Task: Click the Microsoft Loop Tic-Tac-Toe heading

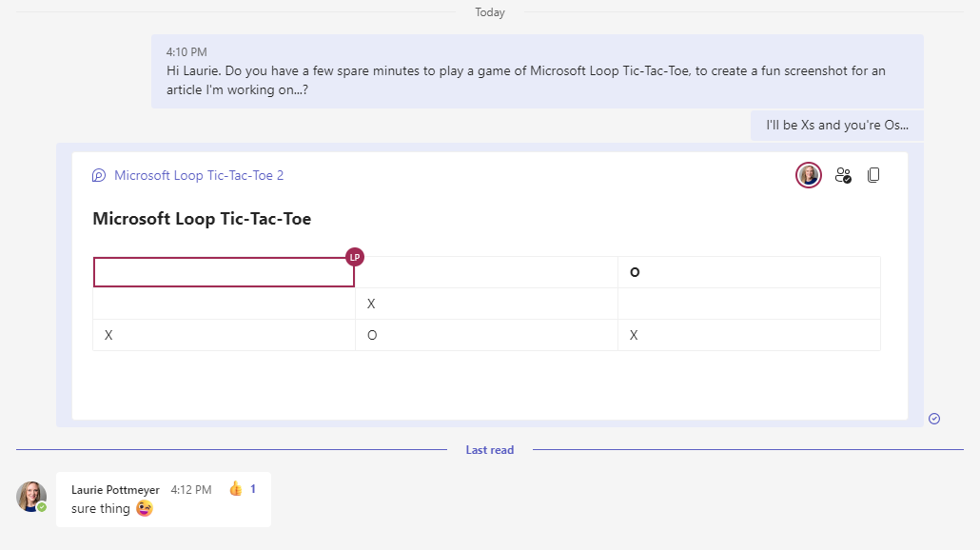Action: (202, 219)
